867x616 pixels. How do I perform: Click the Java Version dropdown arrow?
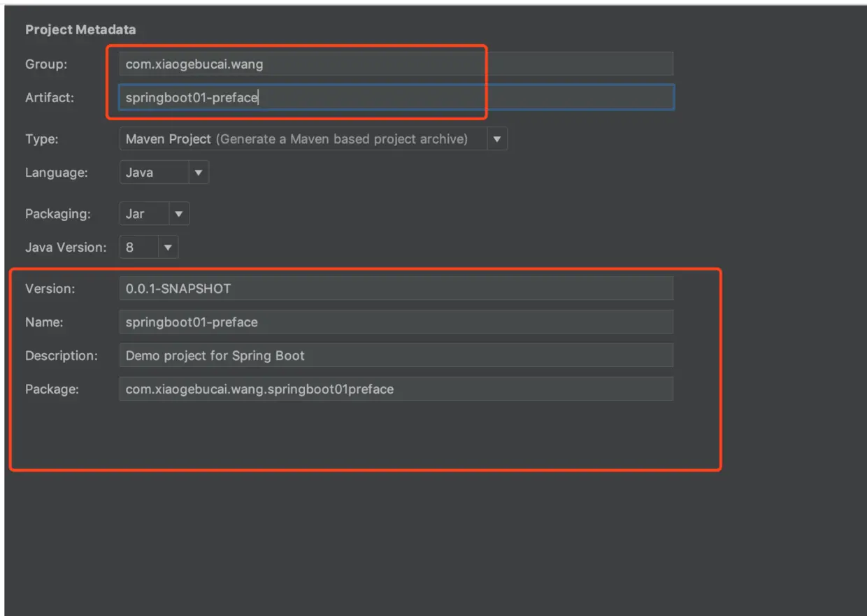168,248
